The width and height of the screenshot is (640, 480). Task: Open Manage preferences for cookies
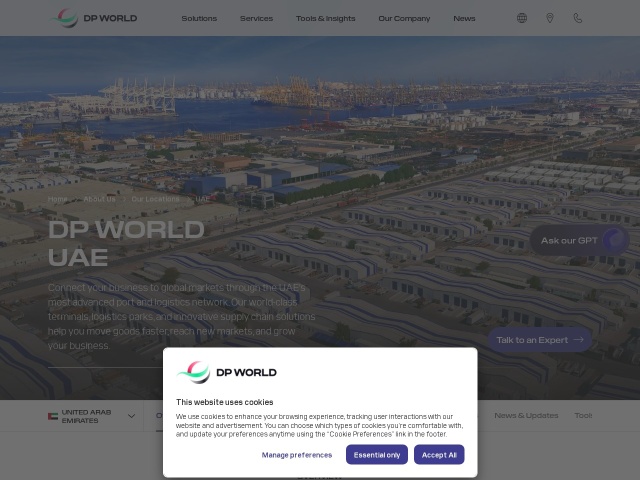click(x=297, y=455)
